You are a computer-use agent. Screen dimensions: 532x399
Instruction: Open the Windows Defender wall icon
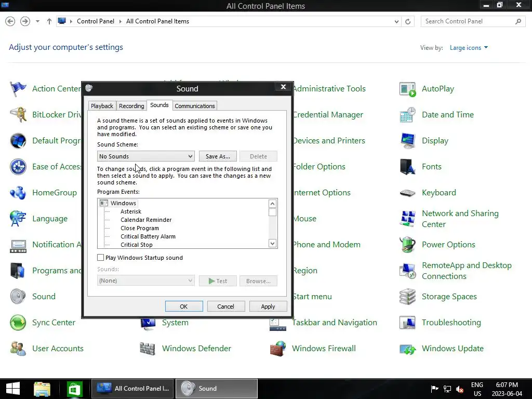coord(148,349)
